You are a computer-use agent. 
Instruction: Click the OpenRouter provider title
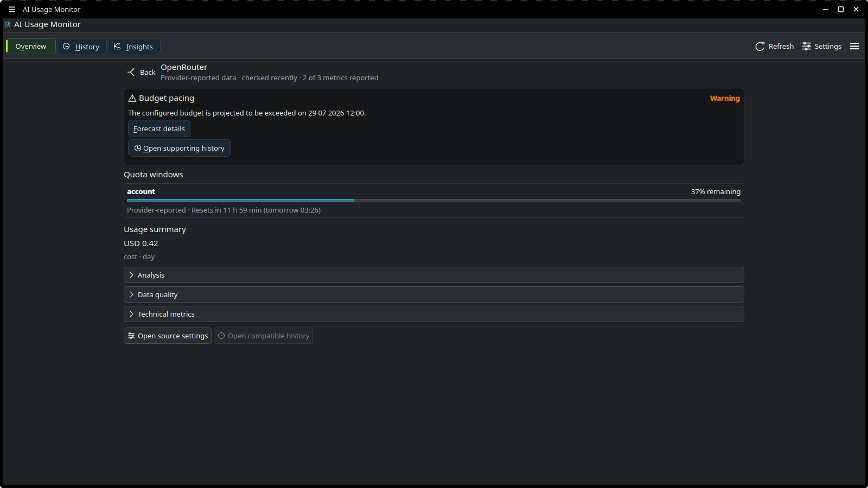pos(184,67)
